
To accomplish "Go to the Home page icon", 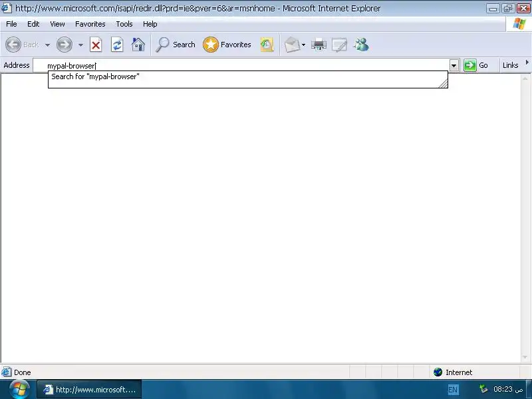I will pos(138,45).
